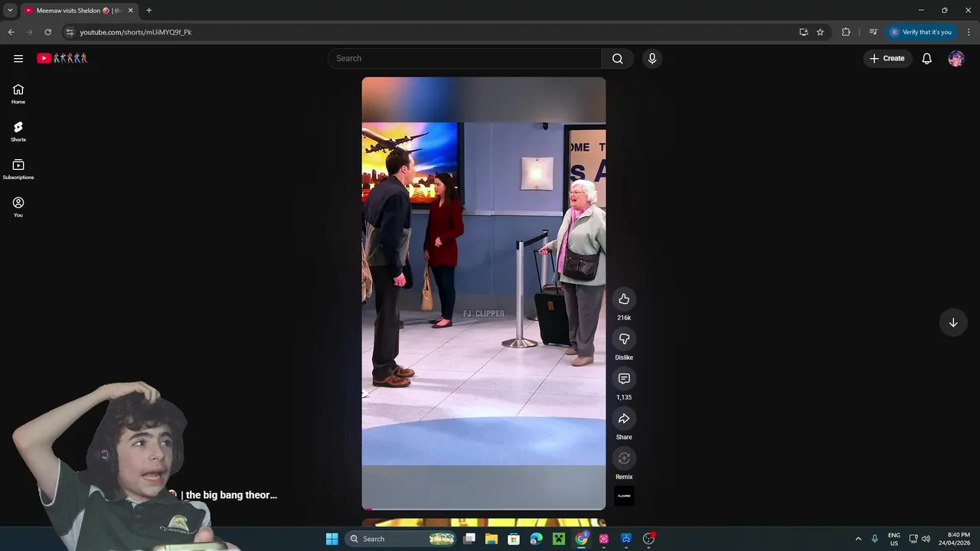
Task: Click the Windows taskbar Search box
Action: pyautogui.click(x=400, y=539)
